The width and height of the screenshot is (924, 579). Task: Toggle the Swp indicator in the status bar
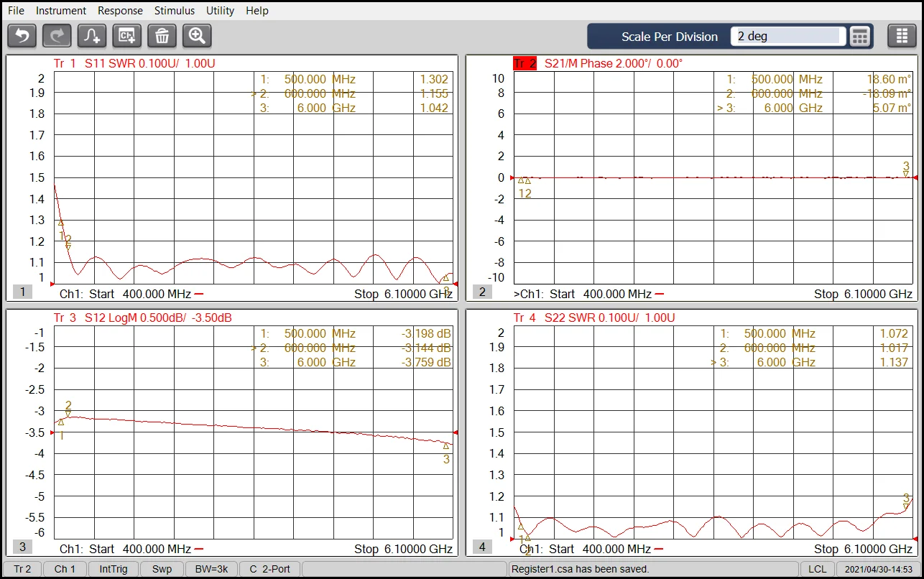point(162,568)
